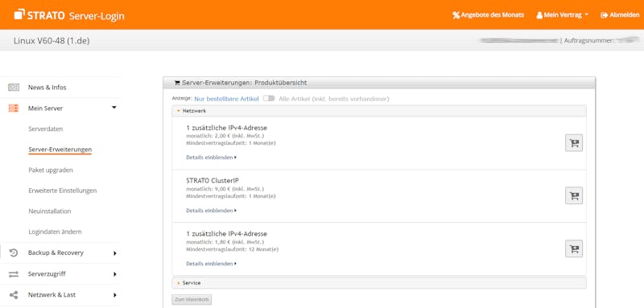Click Backup & Recovery history icon
The width and height of the screenshot is (644, 308).
click(14, 253)
